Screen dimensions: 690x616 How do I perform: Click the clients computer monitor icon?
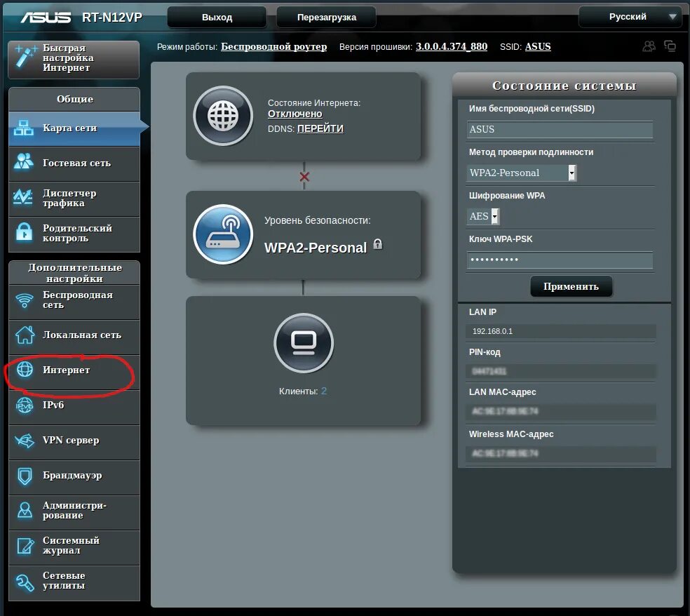tap(304, 342)
